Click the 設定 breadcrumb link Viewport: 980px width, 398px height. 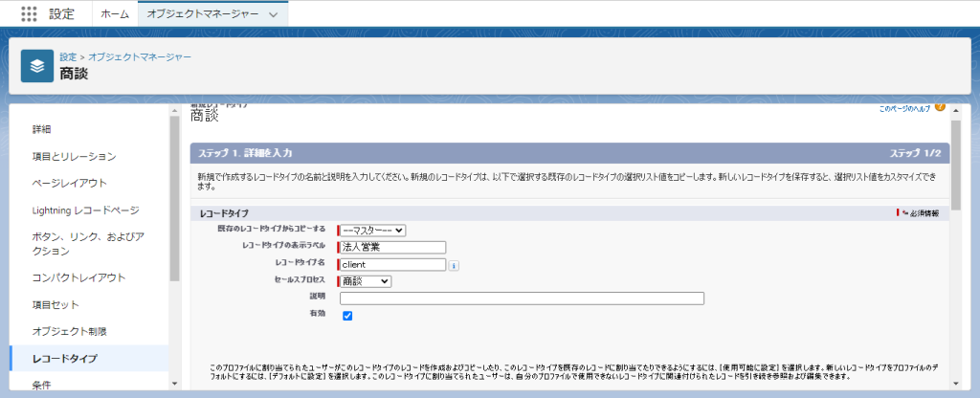coord(68,57)
